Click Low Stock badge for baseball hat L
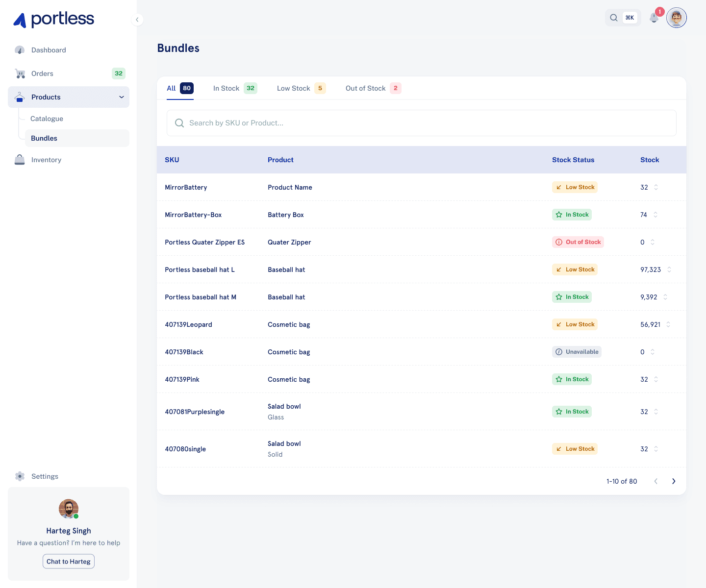The height and width of the screenshot is (588, 706). (575, 269)
